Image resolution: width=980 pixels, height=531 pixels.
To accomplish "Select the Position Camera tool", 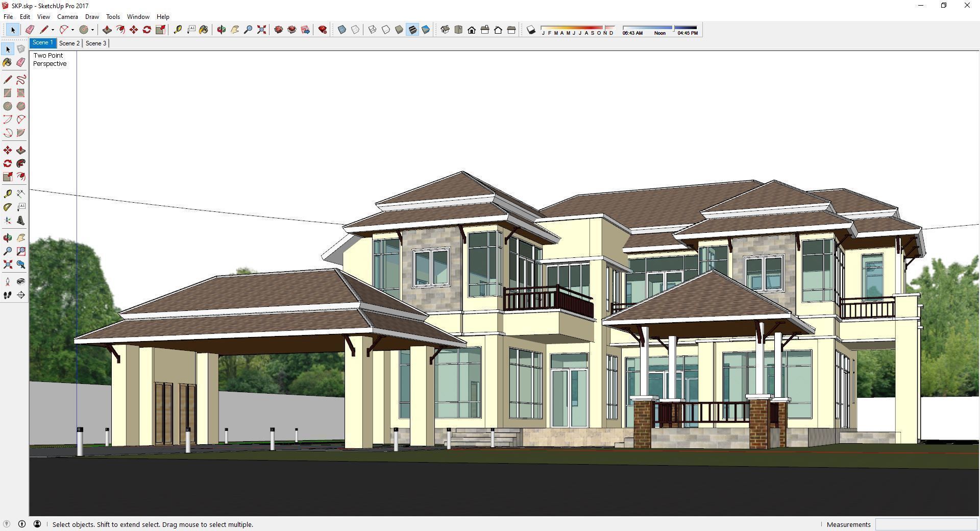I will (8, 281).
